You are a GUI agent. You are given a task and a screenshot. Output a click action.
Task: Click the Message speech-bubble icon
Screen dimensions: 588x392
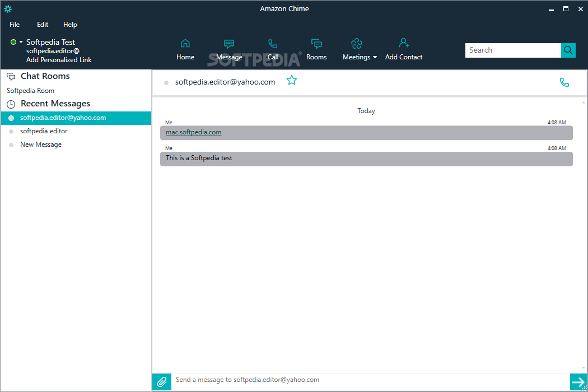pos(228,44)
